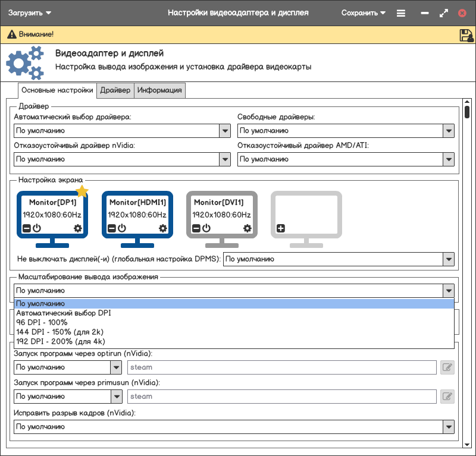Expand automatic driver selection dropdown
The height and width of the screenshot is (456, 476).
click(225, 131)
